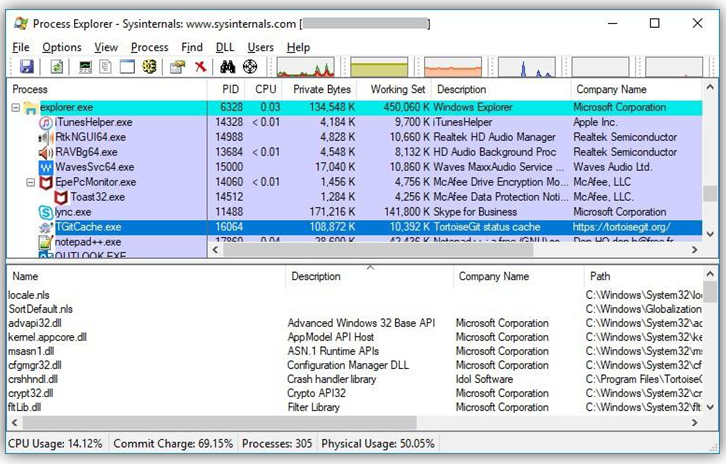Click the Process Explorer title bar icon
Screen dimensions: 726x464
coord(21,23)
